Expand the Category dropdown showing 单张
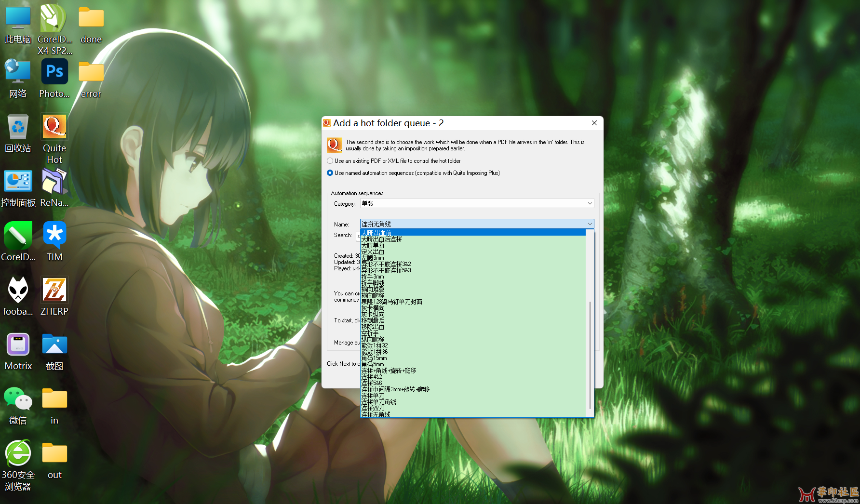The image size is (860, 504). tap(476, 203)
